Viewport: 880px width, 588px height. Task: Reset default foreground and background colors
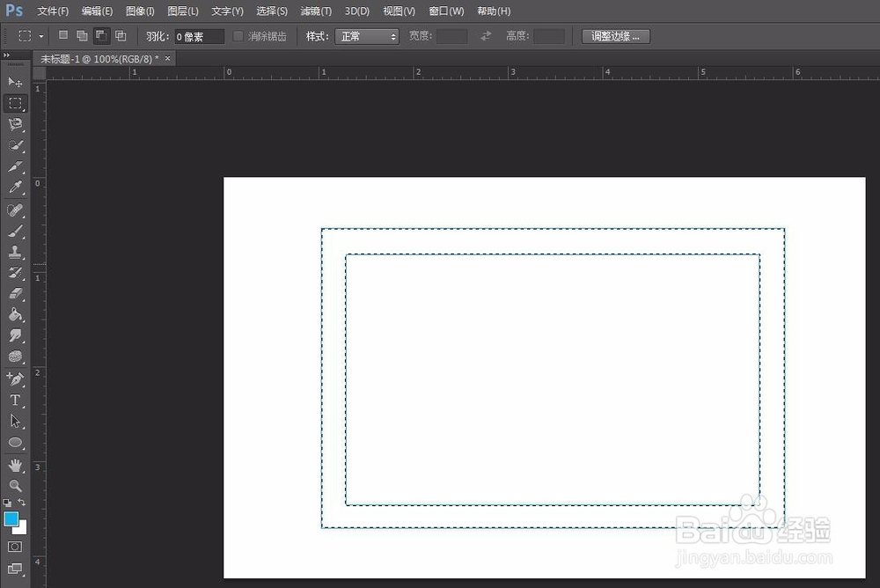point(7,503)
